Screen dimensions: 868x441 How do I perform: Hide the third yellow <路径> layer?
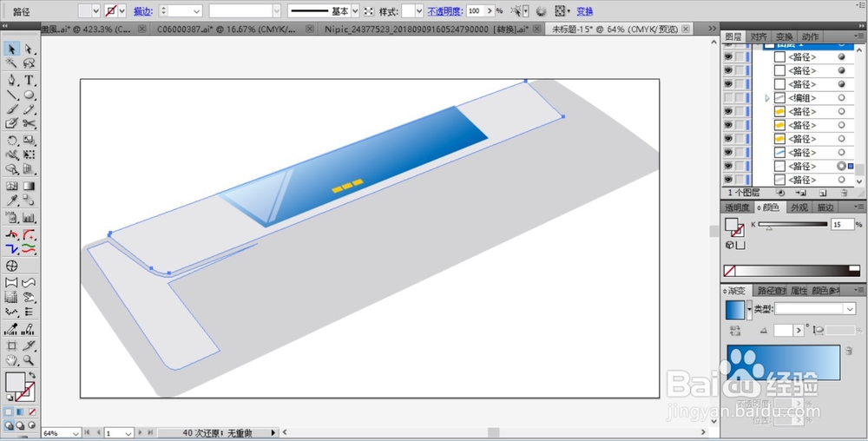click(x=728, y=138)
